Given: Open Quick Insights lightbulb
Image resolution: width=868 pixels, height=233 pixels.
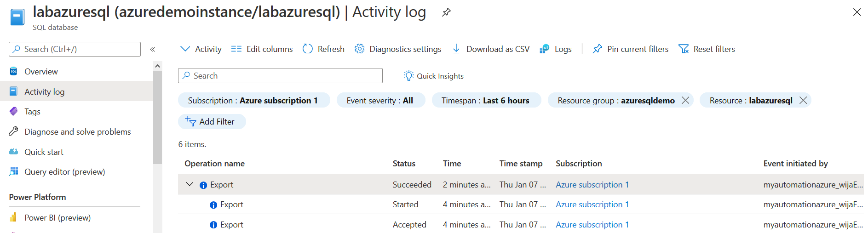Looking at the screenshot, I should tap(408, 76).
